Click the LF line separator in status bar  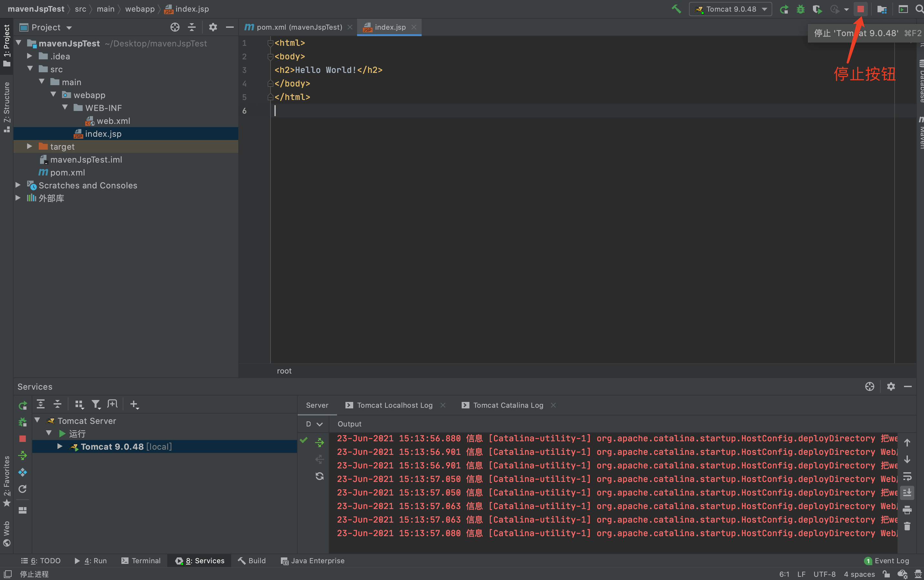tap(801, 574)
